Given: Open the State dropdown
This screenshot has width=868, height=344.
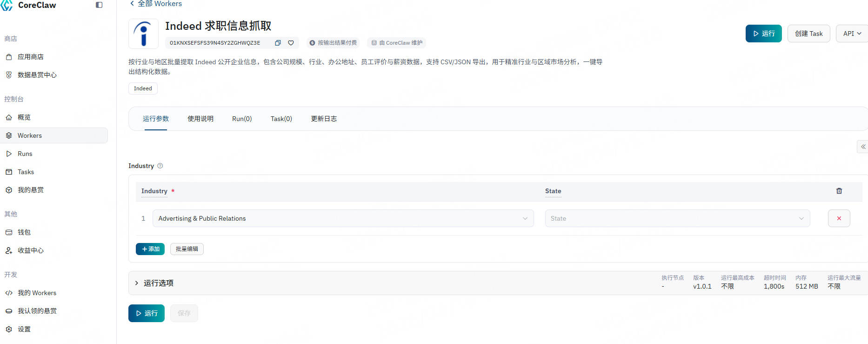Looking at the screenshot, I should point(677,218).
